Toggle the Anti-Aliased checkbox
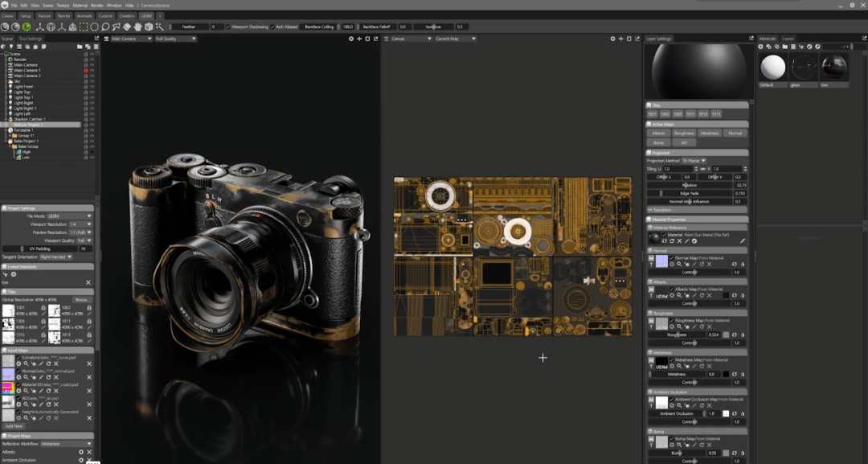This screenshot has height=464, width=868. click(x=272, y=27)
